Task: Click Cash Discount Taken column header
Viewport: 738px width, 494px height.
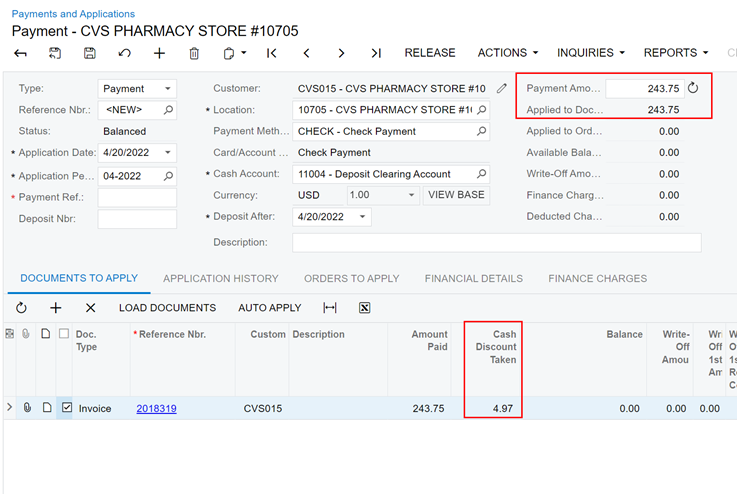Action: click(x=496, y=347)
